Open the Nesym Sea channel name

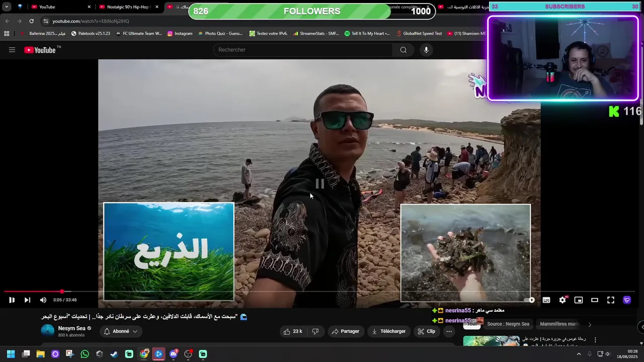[72, 328]
